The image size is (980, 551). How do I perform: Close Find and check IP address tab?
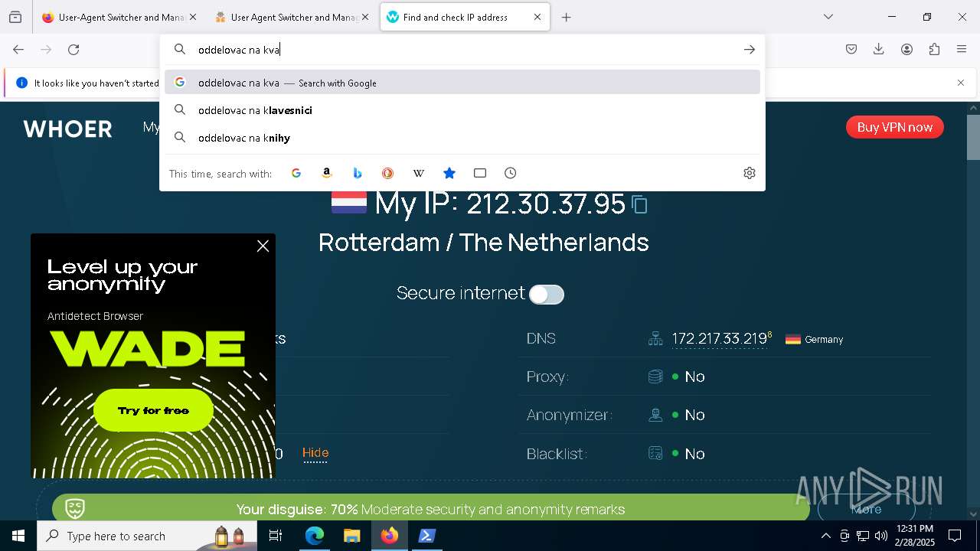click(x=537, y=17)
